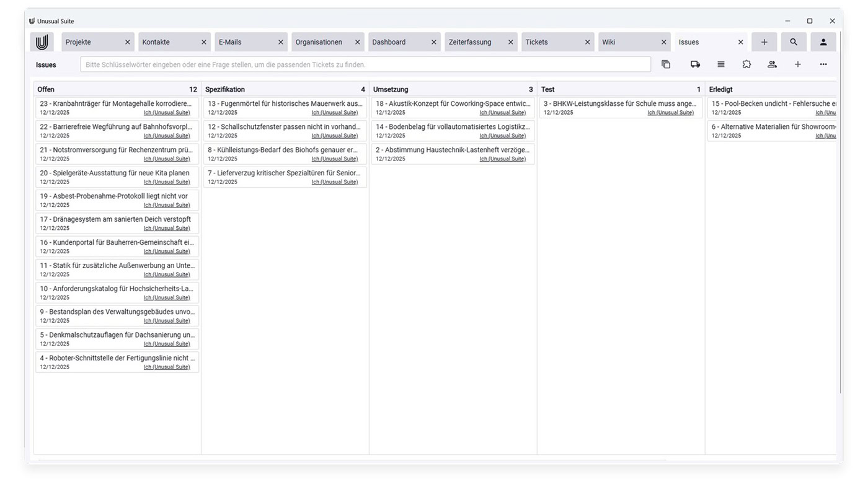The height and width of the screenshot is (485, 868).
Task: Click the delivery truck icon in the toolbar
Action: [695, 64]
